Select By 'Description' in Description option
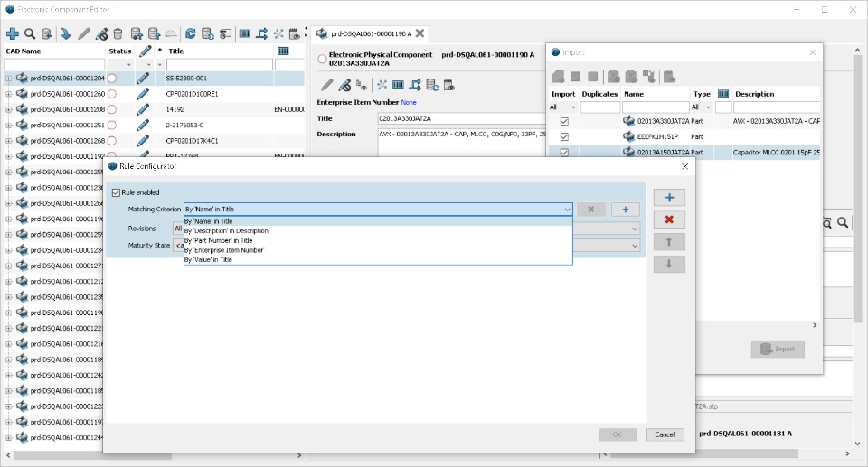 click(x=378, y=230)
